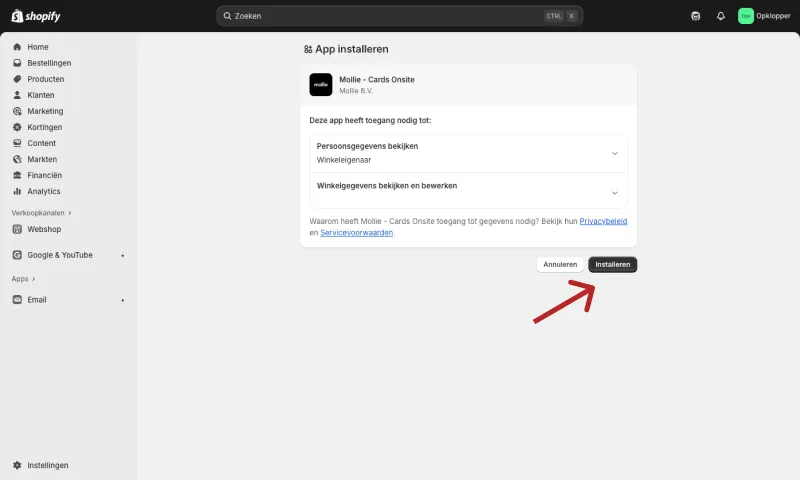Click the search magnifier icon
This screenshot has width=800, height=480.
227,16
